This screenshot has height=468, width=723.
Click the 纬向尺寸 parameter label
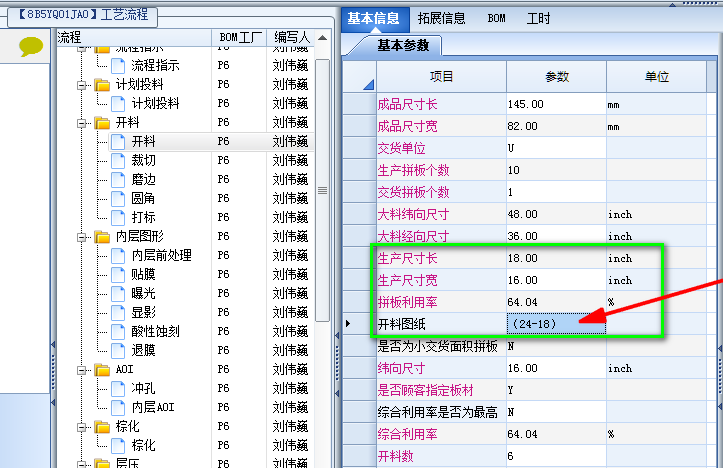click(x=401, y=368)
